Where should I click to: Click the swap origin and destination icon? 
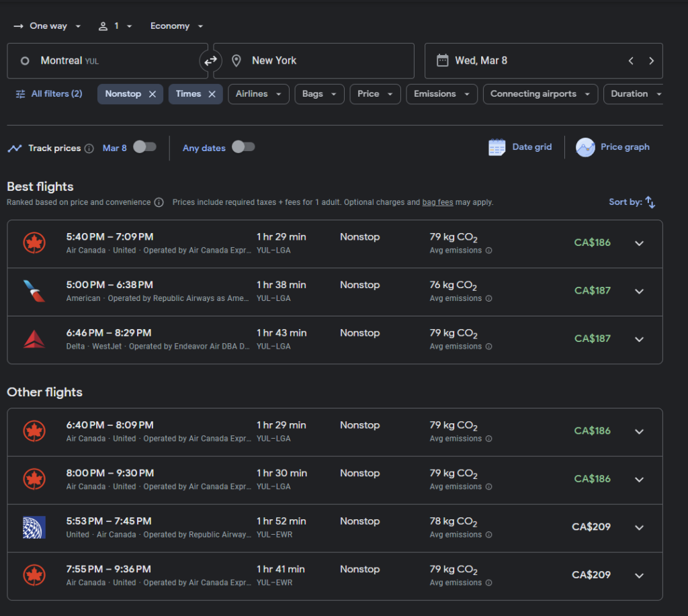[210, 61]
